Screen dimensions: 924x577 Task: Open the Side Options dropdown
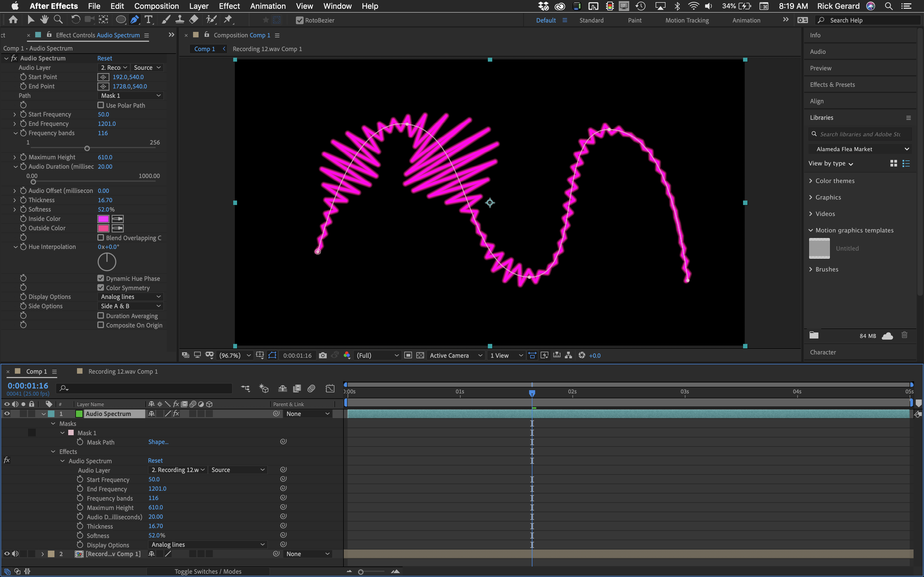130,306
